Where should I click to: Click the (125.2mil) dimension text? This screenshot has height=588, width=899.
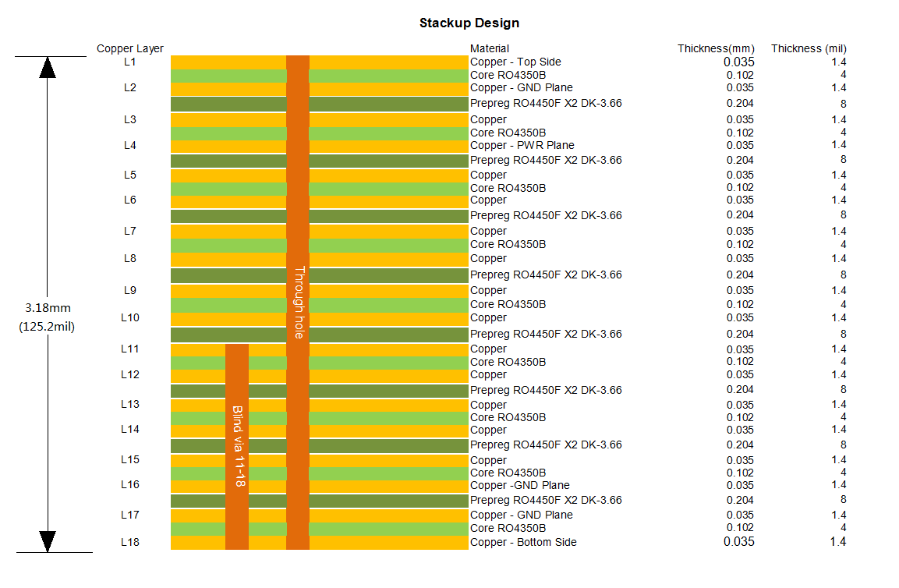point(47,327)
